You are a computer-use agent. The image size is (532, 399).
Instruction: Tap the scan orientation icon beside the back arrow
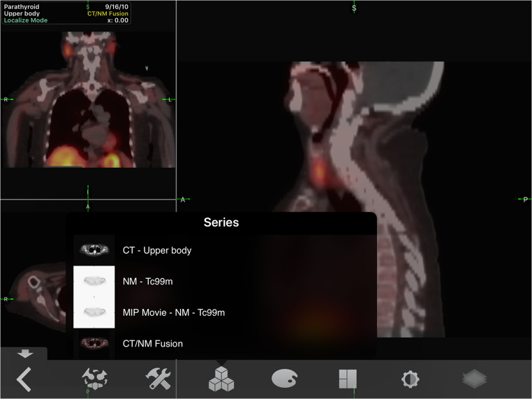tap(95, 379)
